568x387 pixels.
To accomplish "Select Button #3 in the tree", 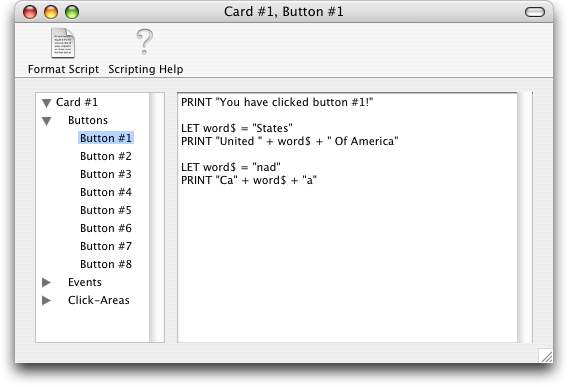I will pyautogui.click(x=106, y=174).
